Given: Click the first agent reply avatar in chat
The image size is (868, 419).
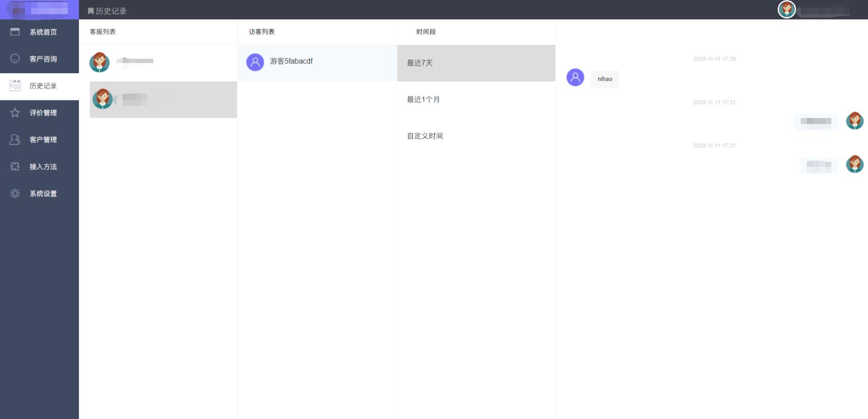Looking at the screenshot, I should [854, 121].
